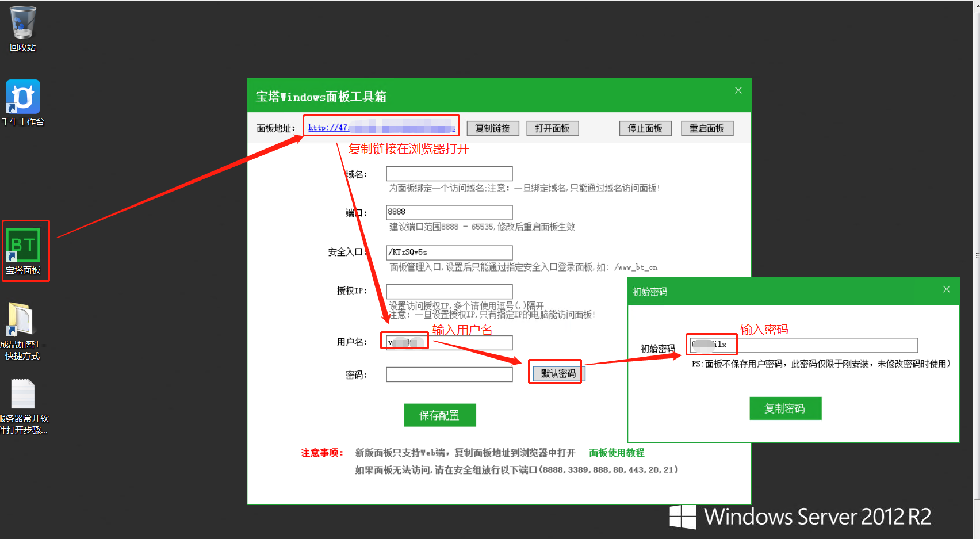This screenshot has height=539, width=980.
Task: Click the 打开面板 button
Action: point(552,128)
